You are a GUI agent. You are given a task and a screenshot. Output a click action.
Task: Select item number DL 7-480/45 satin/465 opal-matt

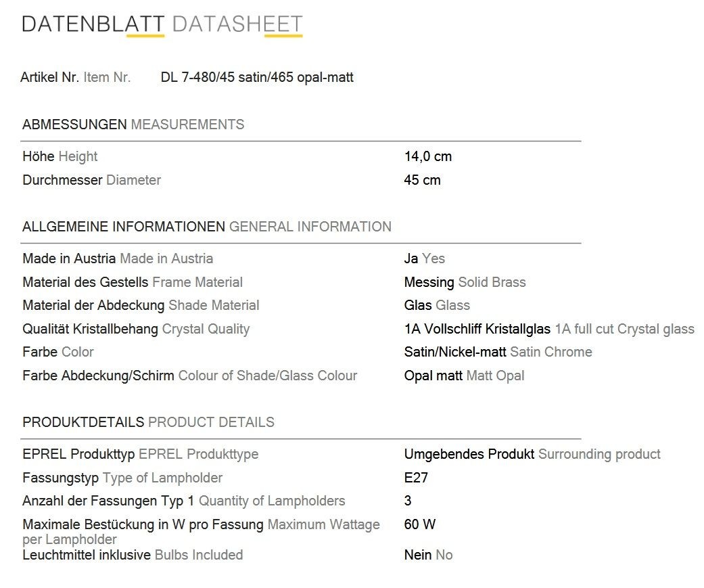coord(257,77)
